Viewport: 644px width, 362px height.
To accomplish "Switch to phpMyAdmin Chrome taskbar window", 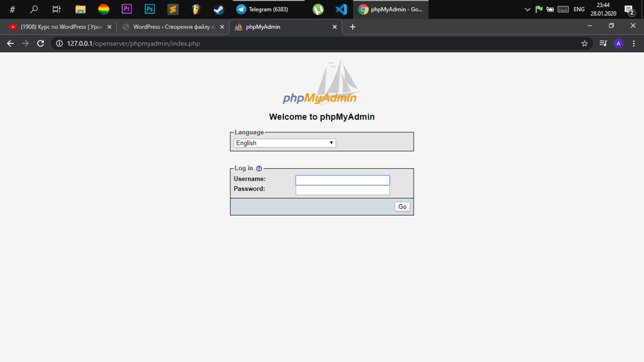I will tap(391, 9).
